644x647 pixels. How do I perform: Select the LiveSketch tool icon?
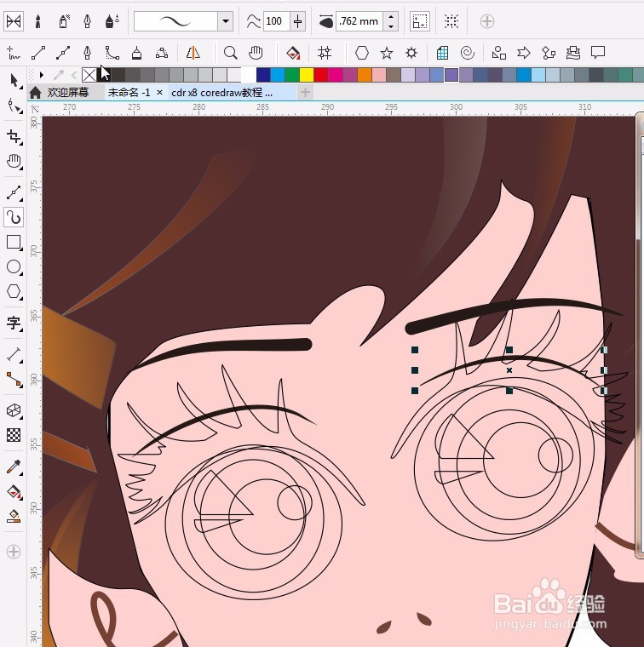(x=193, y=53)
